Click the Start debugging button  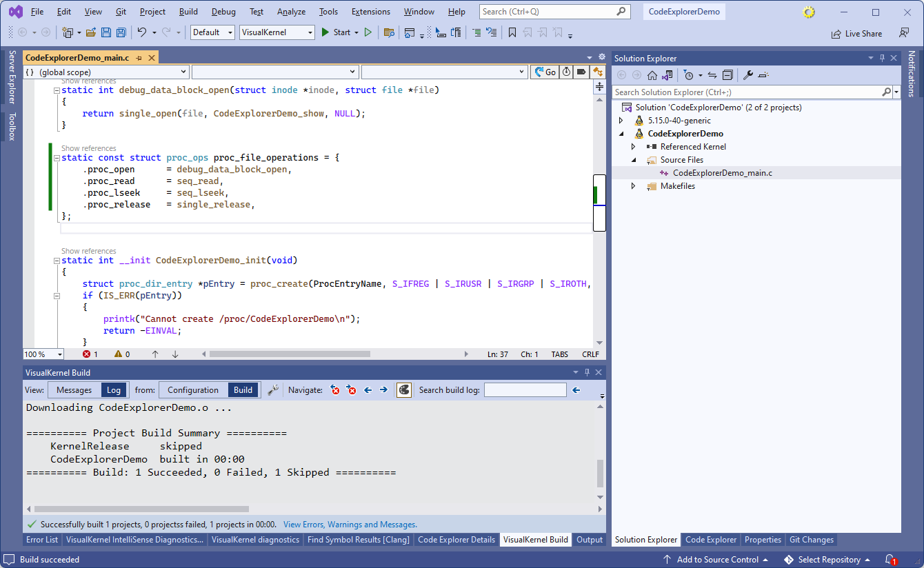pyautogui.click(x=337, y=32)
